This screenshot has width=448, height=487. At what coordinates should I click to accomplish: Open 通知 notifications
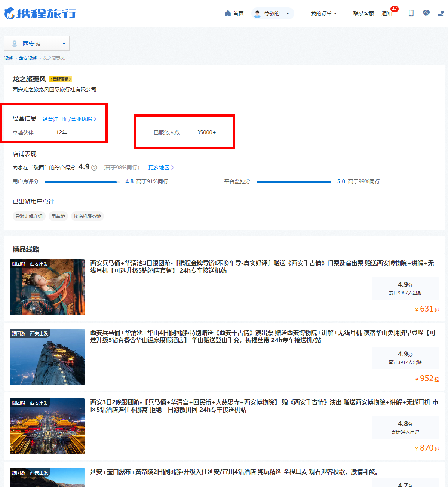click(x=387, y=13)
